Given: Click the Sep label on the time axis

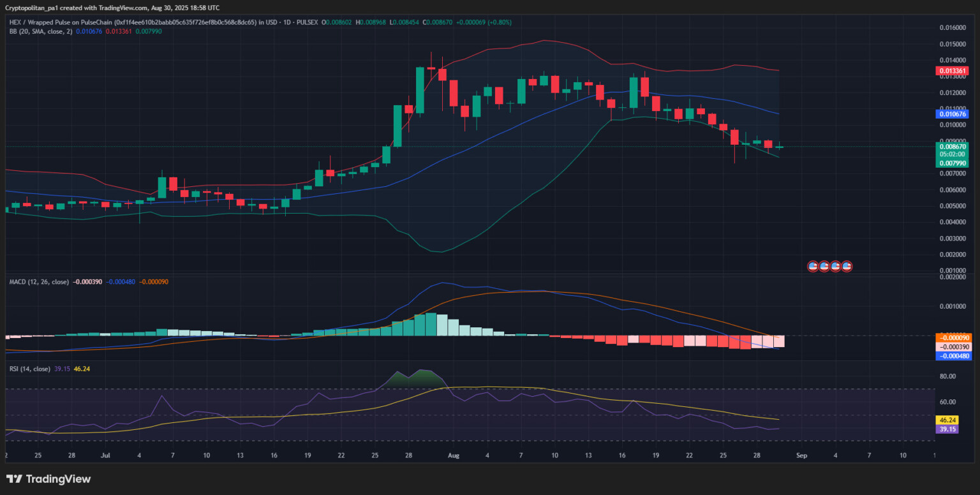Looking at the screenshot, I should (x=801, y=455).
